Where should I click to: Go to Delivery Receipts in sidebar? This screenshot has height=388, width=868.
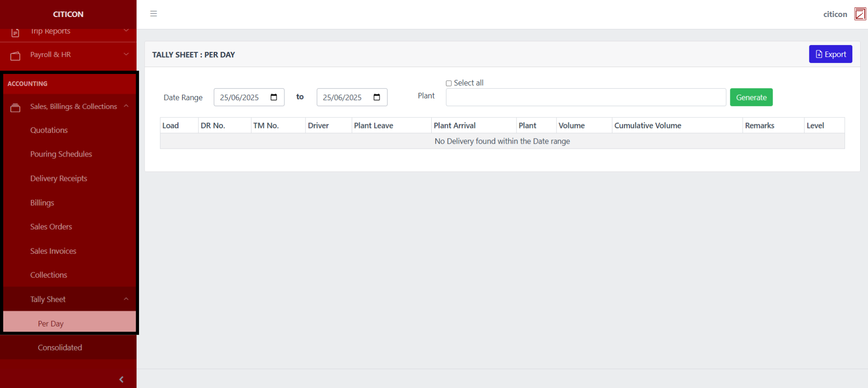click(59, 179)
